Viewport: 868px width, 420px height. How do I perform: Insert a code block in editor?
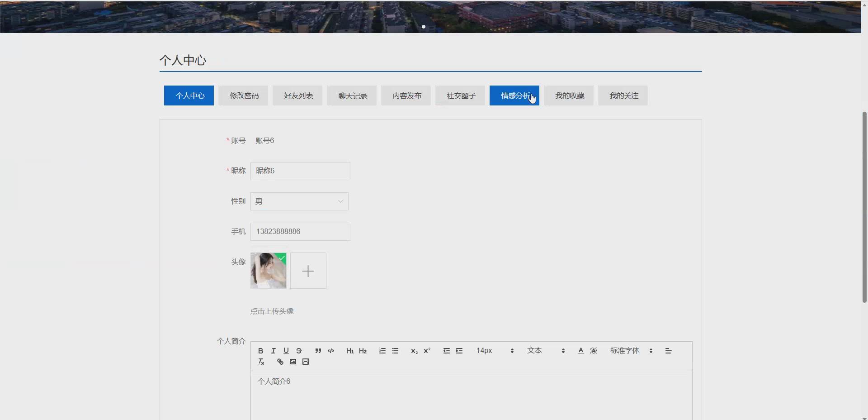coord(331,351)
